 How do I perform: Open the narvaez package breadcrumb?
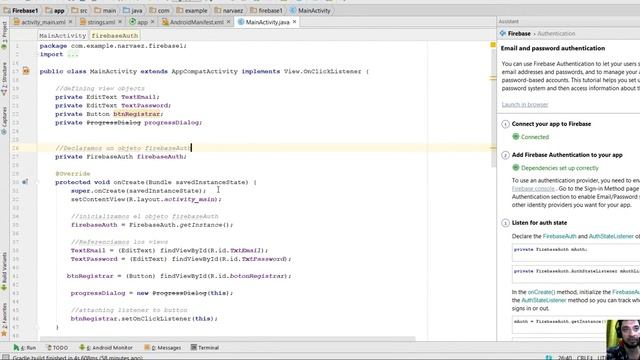coord(229,10)
